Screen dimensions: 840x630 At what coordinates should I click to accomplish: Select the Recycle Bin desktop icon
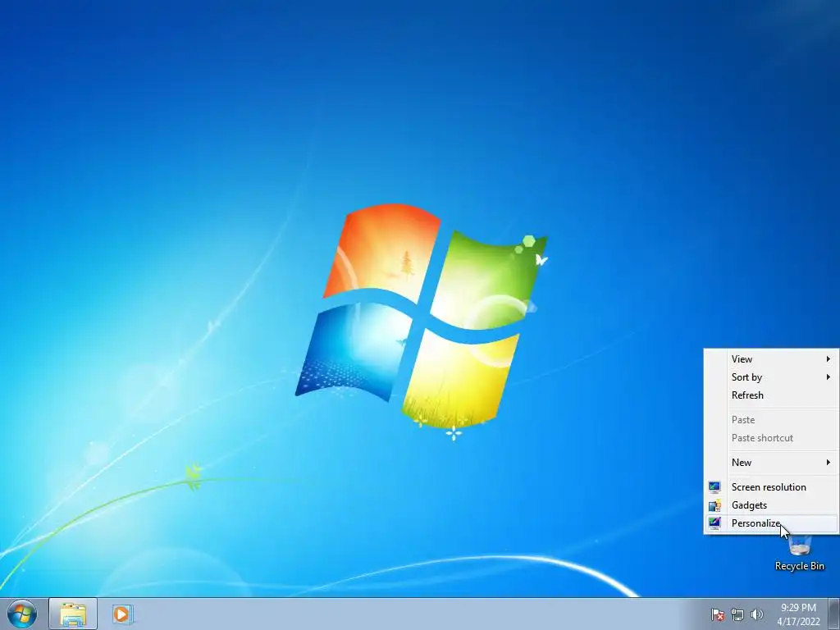click(799, 553)
